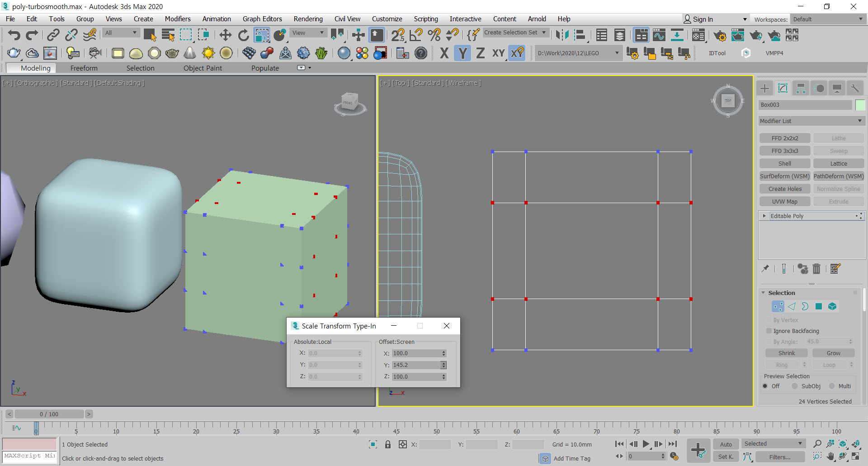Screen dimensions: 868x466
Task: Enable the Ignore Backfacing checkbox
Action: click(769, 331)
